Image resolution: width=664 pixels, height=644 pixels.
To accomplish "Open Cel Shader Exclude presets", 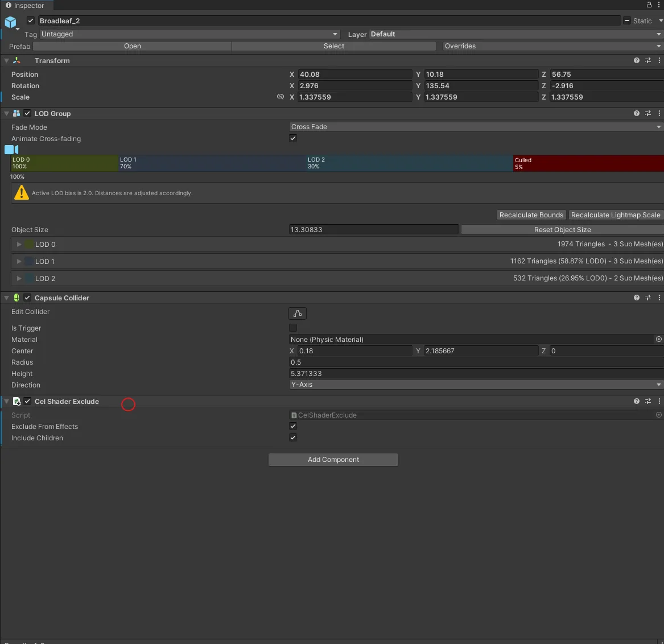I will pos(648,401).
